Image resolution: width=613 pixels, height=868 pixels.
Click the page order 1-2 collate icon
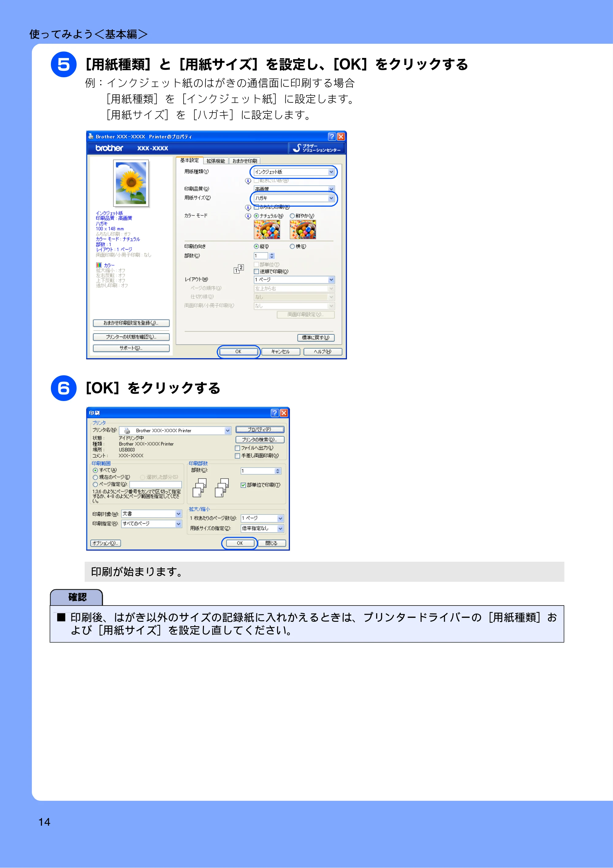tap(239, 269)
